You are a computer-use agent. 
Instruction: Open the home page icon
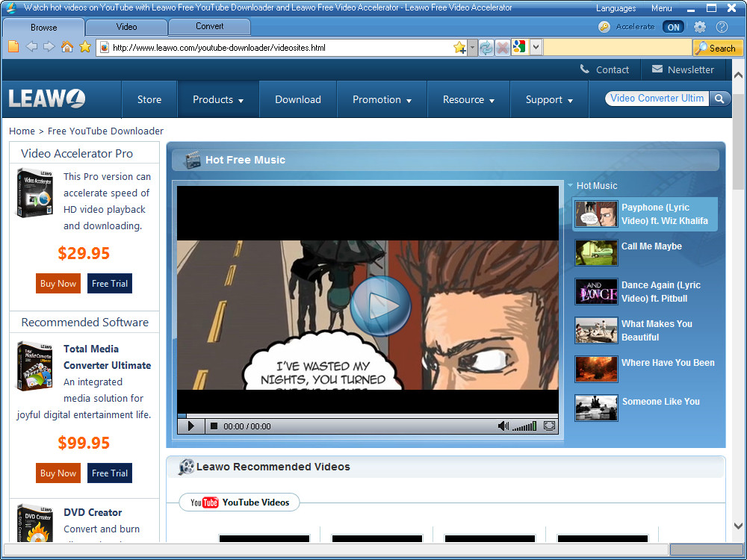(x=67, y=46)
